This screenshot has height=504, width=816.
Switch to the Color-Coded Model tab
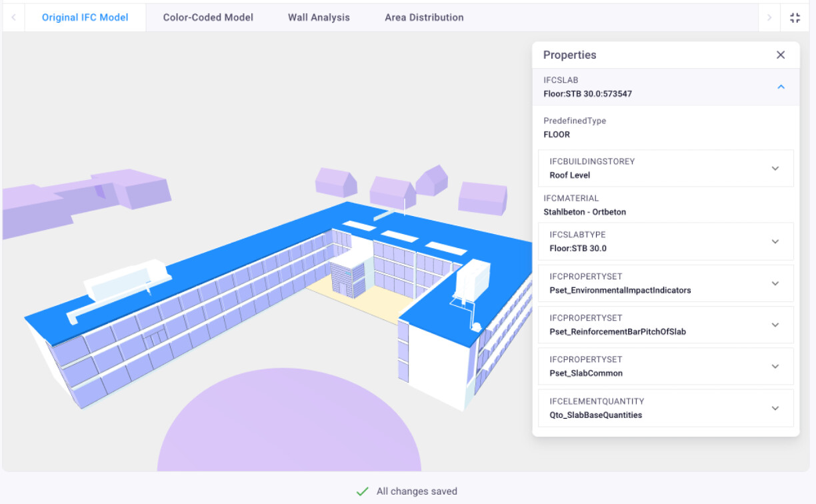[x=208, y=18]
